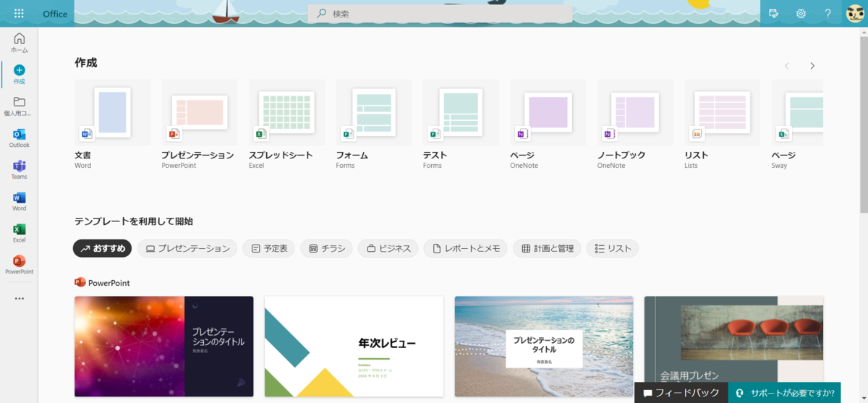Viewport: 868px width, 403px height.
Task: Create a new ノートブック in OneNote
Action: point(635,124)
